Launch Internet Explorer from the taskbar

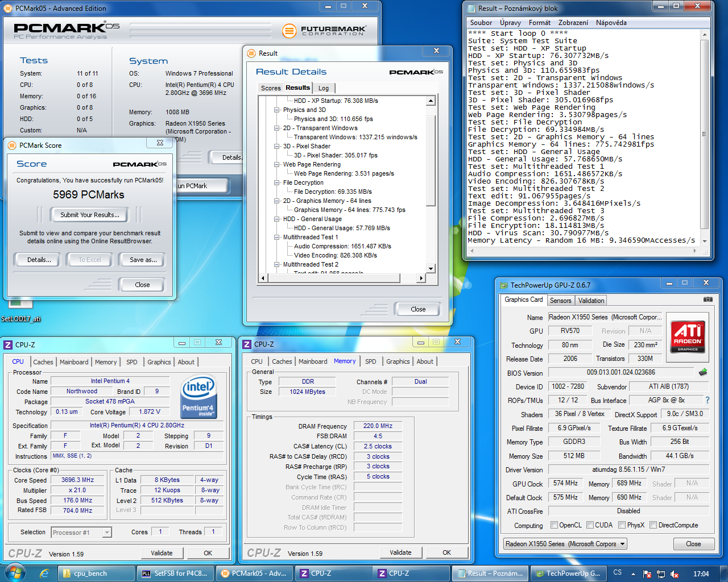pyautogui.click(x=44, y=573)
